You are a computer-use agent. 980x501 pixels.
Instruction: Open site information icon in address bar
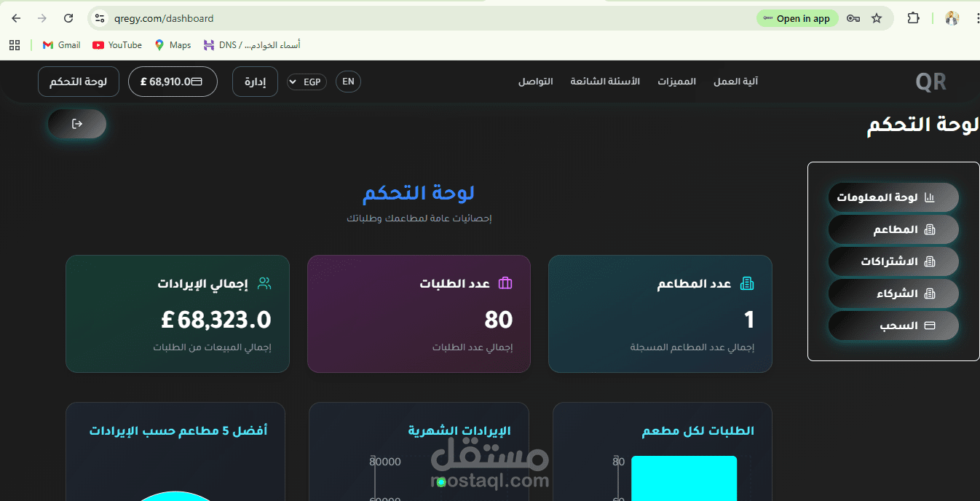100,18
